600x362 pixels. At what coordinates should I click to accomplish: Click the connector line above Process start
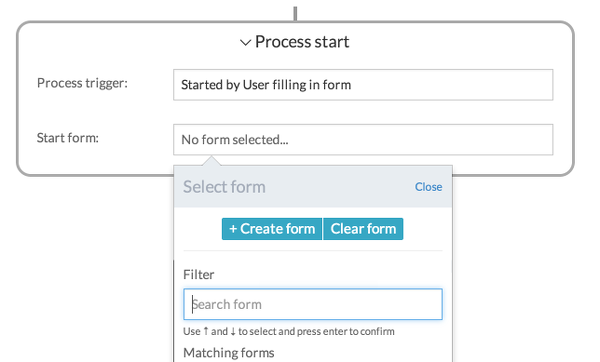[295, 13]
